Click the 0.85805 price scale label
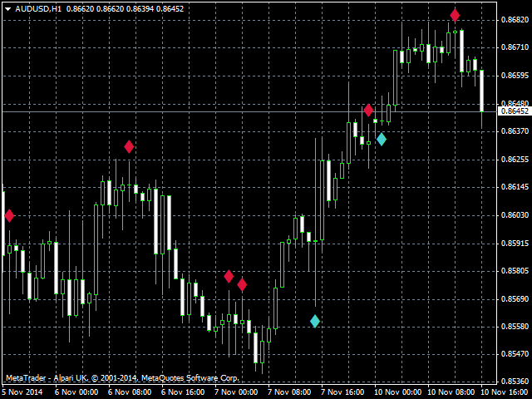Screen dimensions: 532x399 point(515,271)
